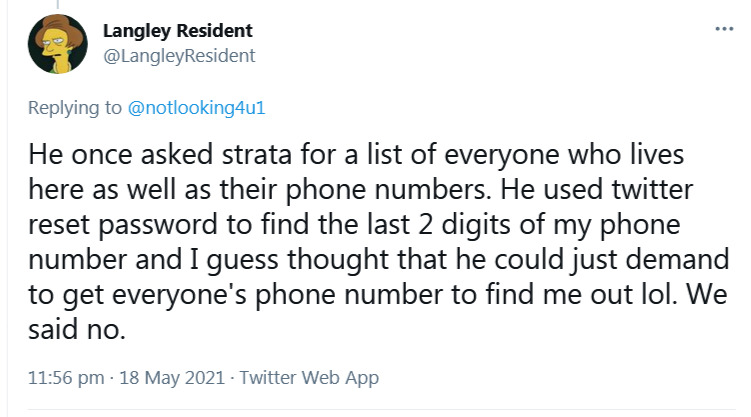The width and height of the screenshot is (751, 417).
Task: Click the line beginning 'number and I guess'
Action: click(378, 260)
